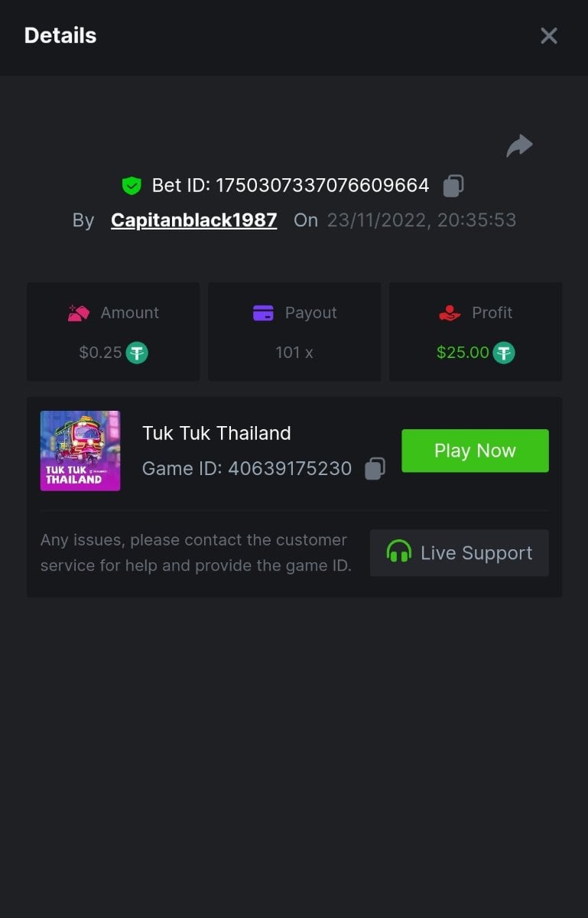Click the Details header title
Viewport: 588px width, 918px height.
60,36
